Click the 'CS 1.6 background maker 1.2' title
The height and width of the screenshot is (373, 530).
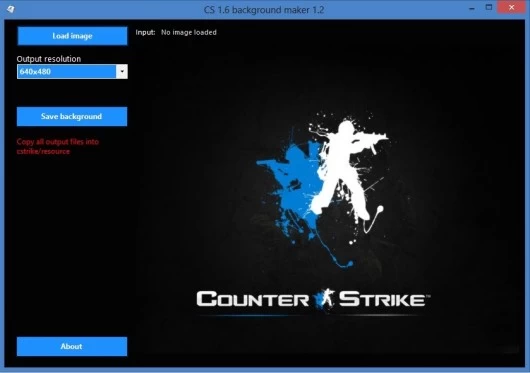pos(264,10)
